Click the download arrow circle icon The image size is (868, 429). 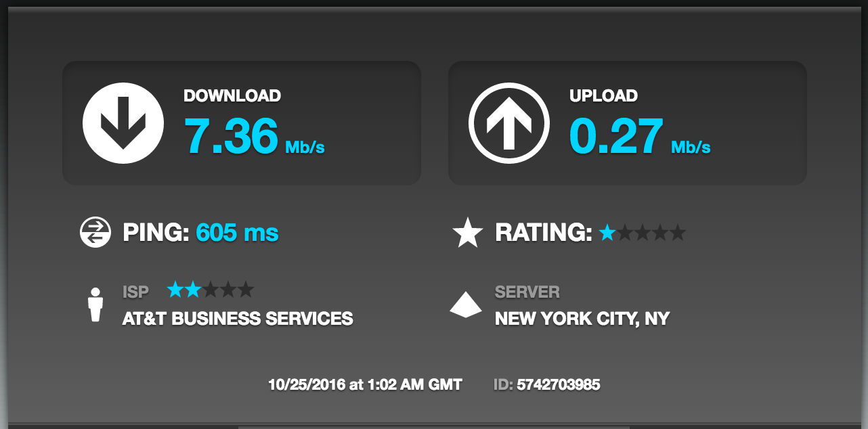(123, 123)
